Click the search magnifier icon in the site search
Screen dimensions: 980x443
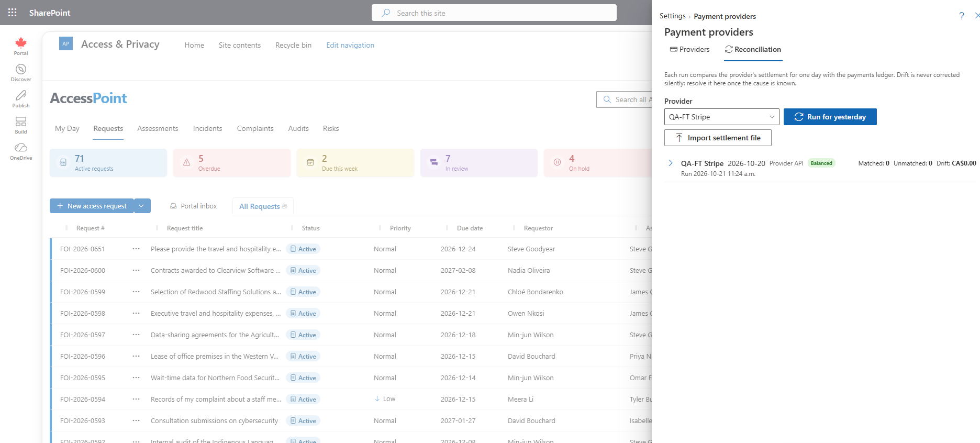386,13
